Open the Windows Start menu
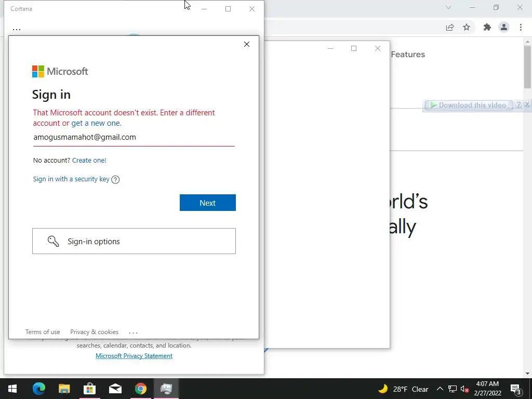 click(12, 389)
